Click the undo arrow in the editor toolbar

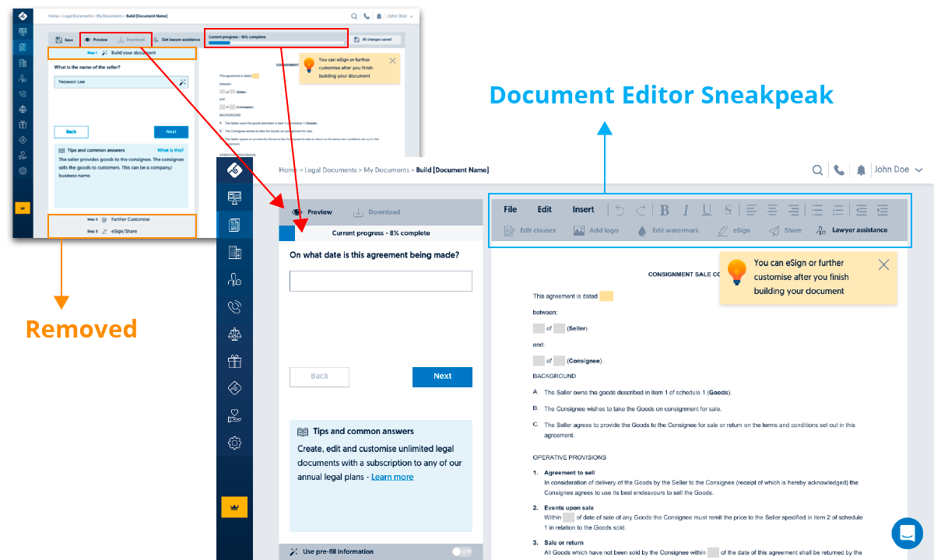pos(620,210)
